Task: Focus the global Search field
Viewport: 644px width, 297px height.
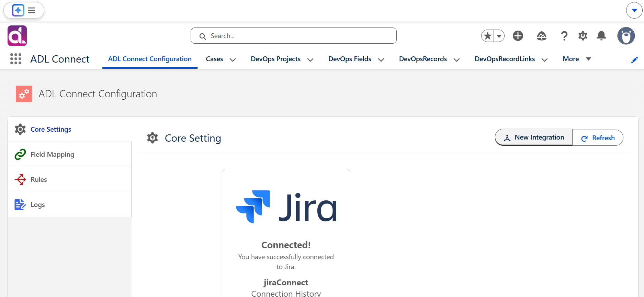Action: pyautogui.click(x=294, y=36)
